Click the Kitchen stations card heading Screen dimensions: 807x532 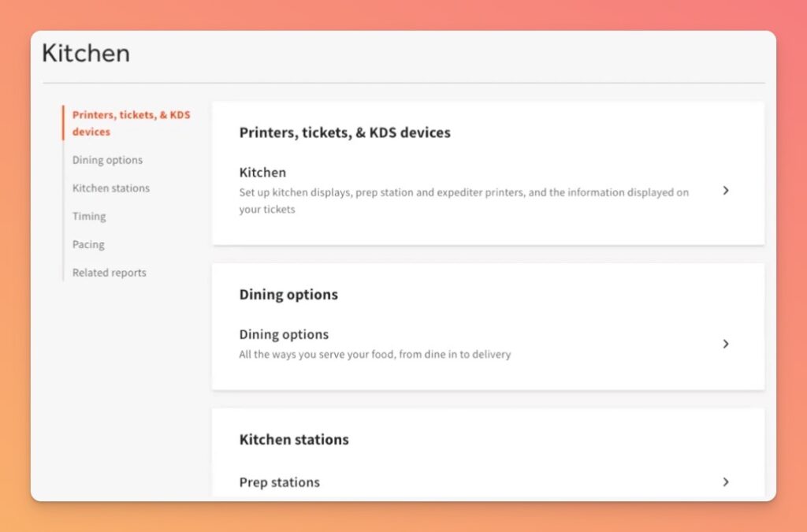pyautogui.click(x=294, y=440)
